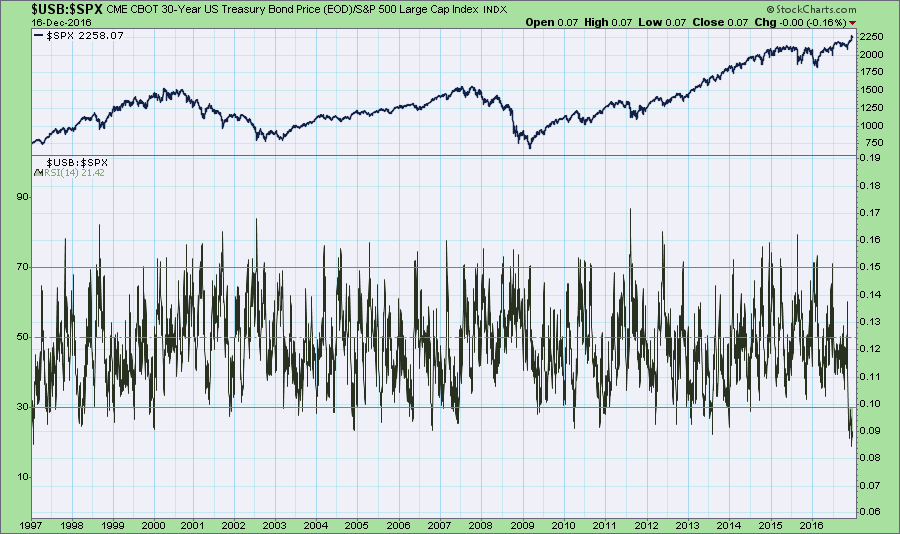Click the RSI 10 level label
Screen dimensions: 900x534
(23, 477)
